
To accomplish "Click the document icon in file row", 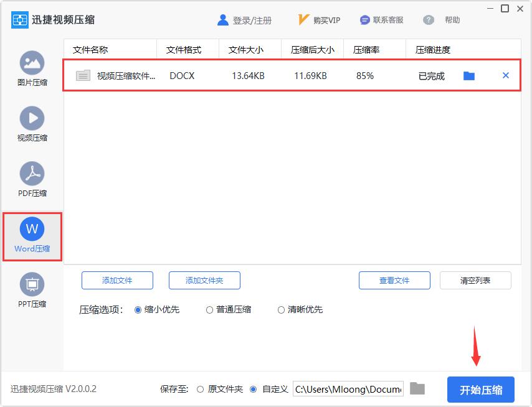I will pyautogui.click(x=83, y=75).
